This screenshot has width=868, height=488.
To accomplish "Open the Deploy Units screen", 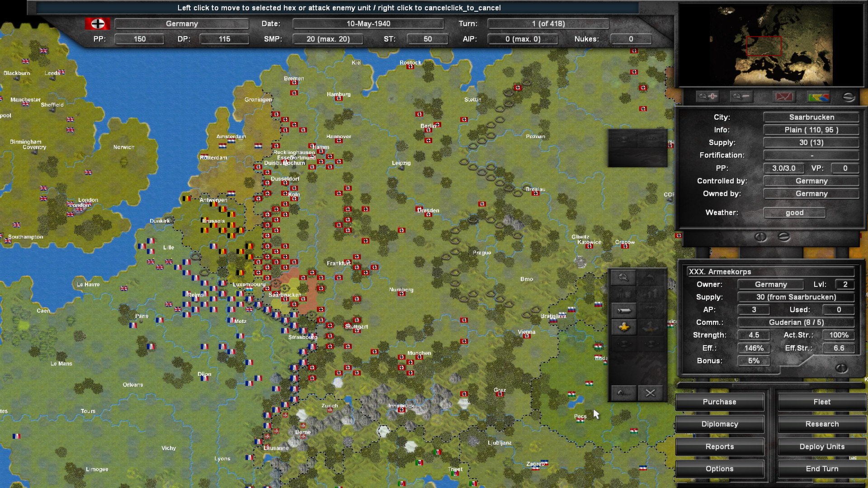I will click(821, 446).
